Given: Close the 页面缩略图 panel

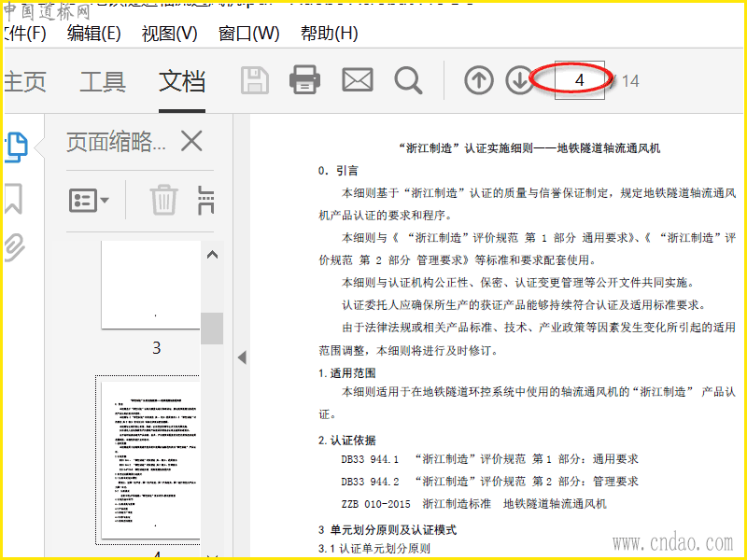Looking at the screenshot, I should [192, 142].
